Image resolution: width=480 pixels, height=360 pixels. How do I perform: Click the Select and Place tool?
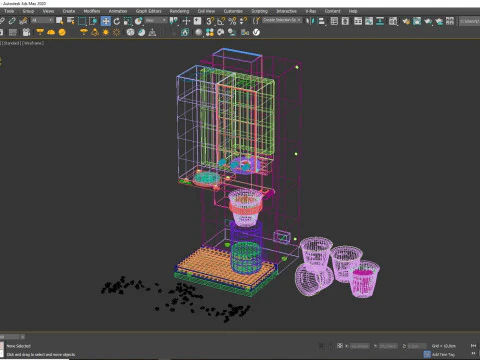point(139,21)
